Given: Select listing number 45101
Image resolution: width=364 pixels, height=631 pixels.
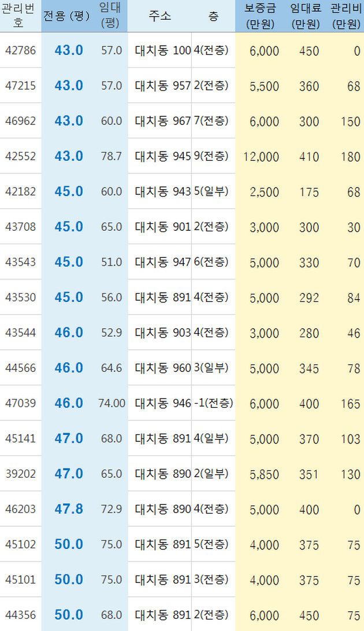Looking at the screenshot, I should pos(21,580).
